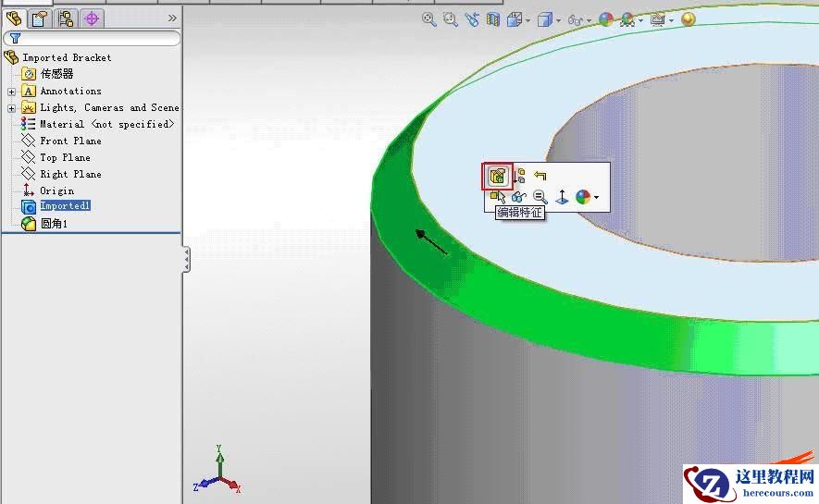Select the Section View icon

tap(493, 19)
